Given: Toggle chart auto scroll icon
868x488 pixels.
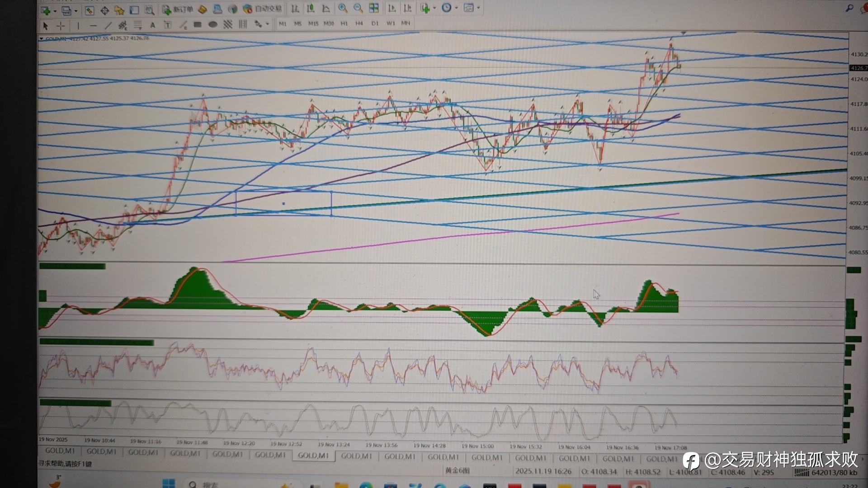Looking at the screenshot, I should click(x=392, y=8).
